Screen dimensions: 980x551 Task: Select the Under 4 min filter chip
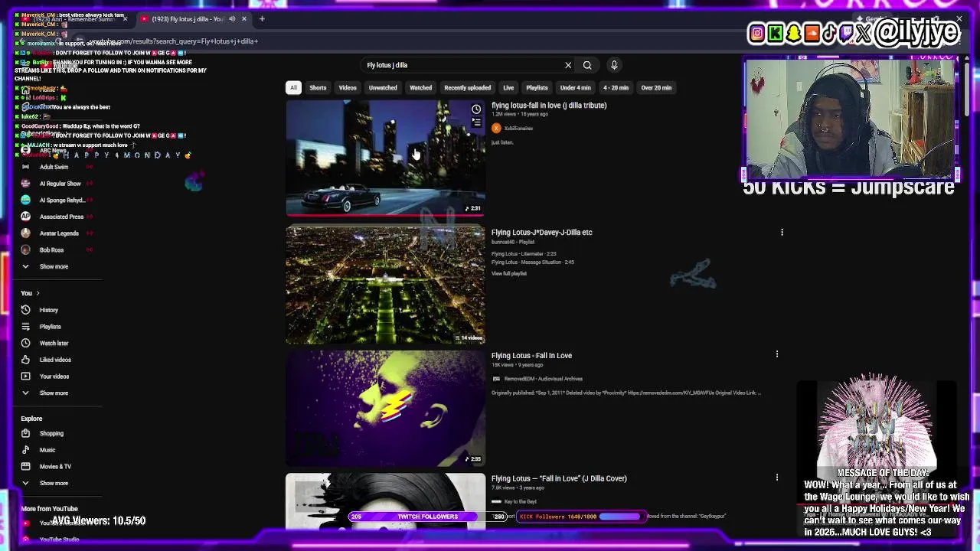point(576,88)
